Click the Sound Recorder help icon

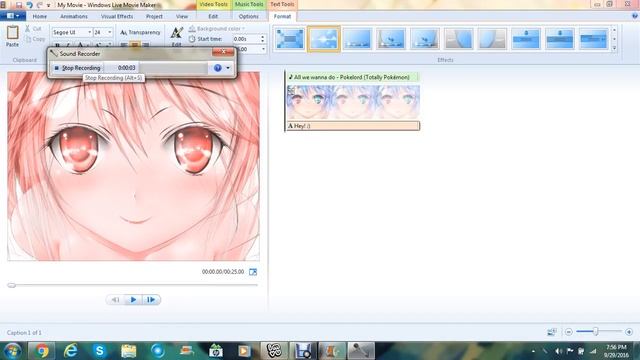218,68
